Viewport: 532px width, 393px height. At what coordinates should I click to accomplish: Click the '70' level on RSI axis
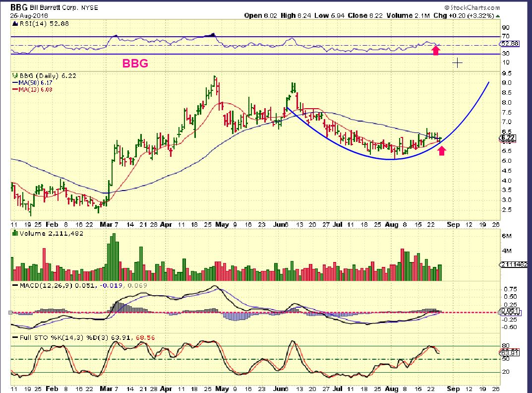pyautogui.click(x=506, y=36)
